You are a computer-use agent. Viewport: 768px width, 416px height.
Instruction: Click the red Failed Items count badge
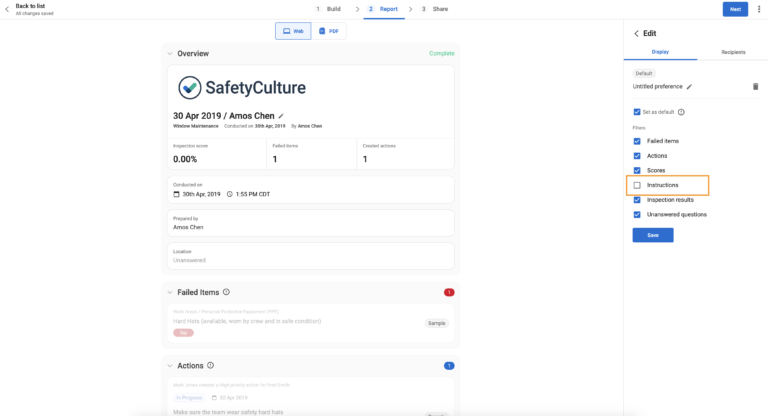coord(449,293)
